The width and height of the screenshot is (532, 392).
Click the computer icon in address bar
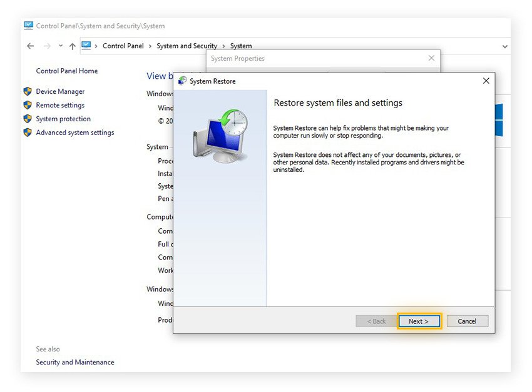coord(86,46)
